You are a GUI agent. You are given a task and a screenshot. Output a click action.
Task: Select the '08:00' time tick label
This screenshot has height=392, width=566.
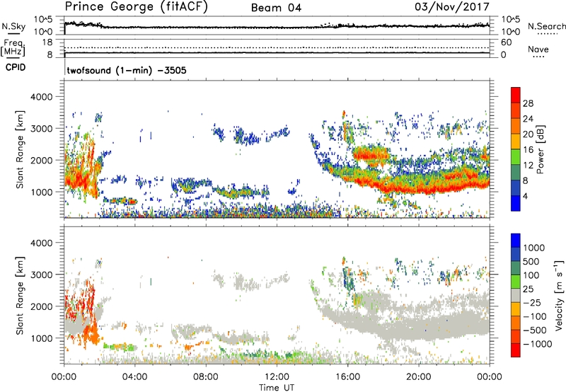click(206, 377)
